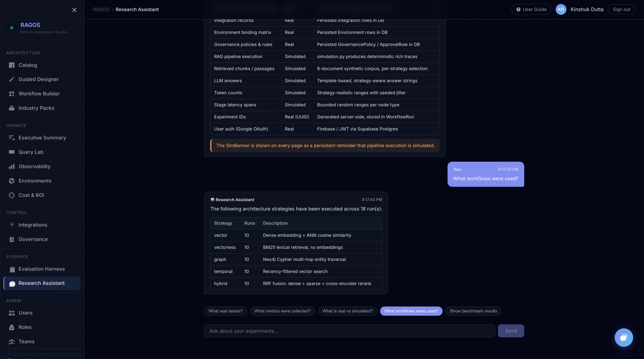
Task: Manage Integrations settings
Action: tap(33, 225)
